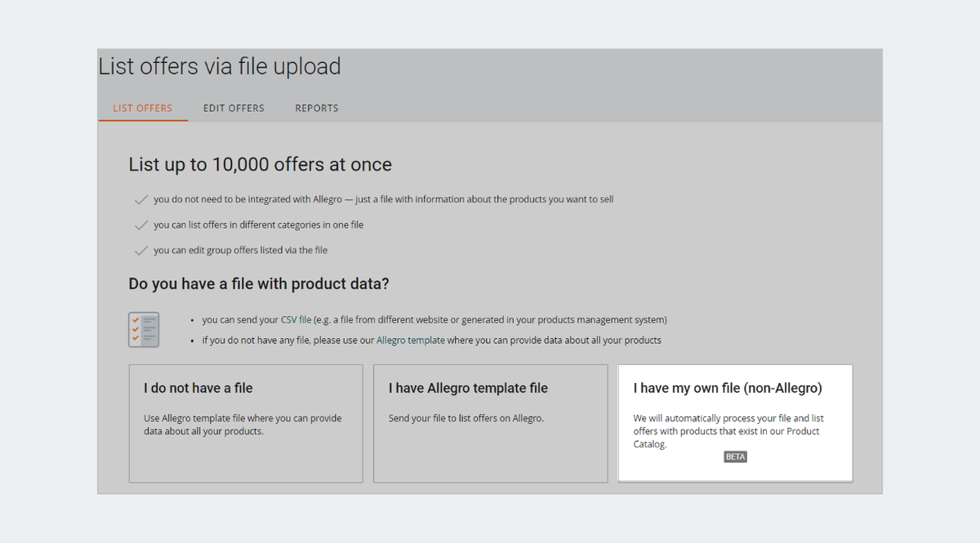Click 'Use Allegro template file' description text
The height and width of the screenshot is (543, 980).
point(243,425)
